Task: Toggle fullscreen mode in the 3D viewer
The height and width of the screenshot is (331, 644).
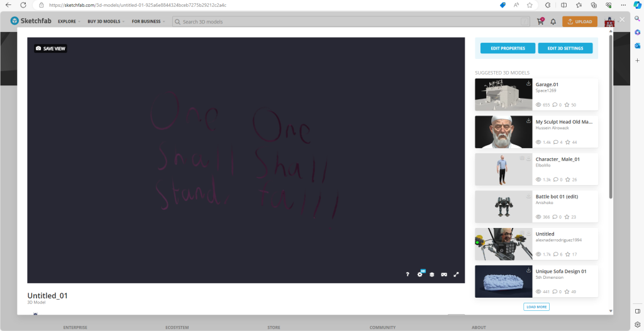Action: (456, 274)
